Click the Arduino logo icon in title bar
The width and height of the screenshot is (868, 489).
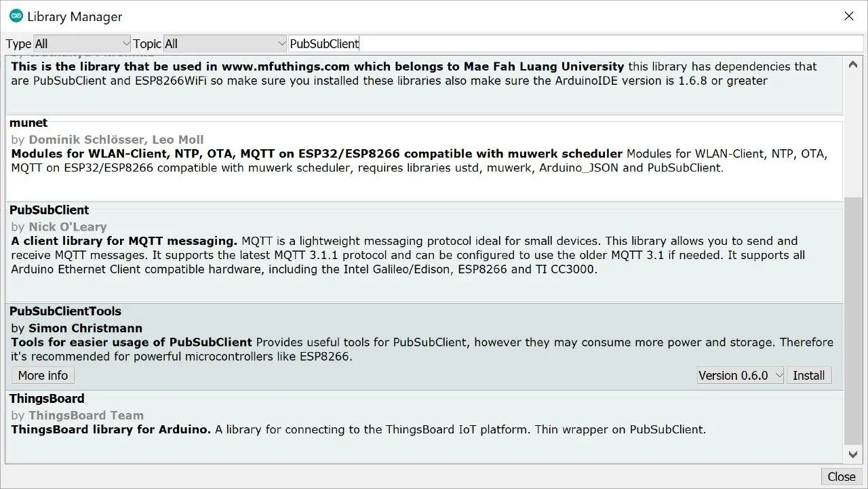tap(16, 16)
